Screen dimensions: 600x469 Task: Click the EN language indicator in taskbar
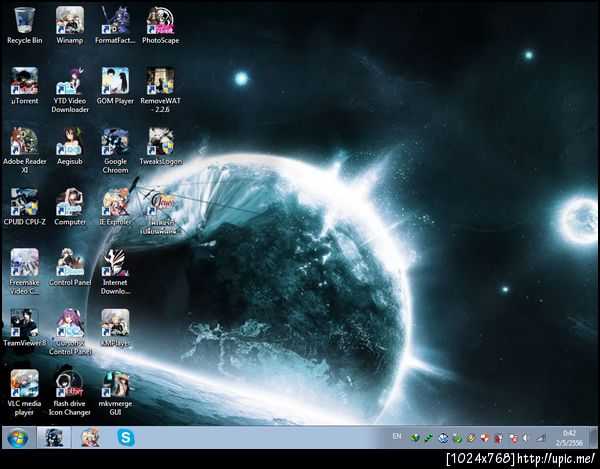point(397,436)
